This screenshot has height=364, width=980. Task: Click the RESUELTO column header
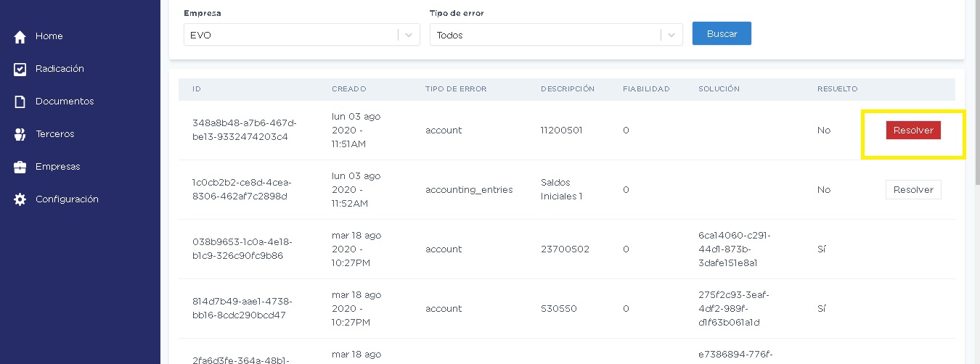(837, 89)
